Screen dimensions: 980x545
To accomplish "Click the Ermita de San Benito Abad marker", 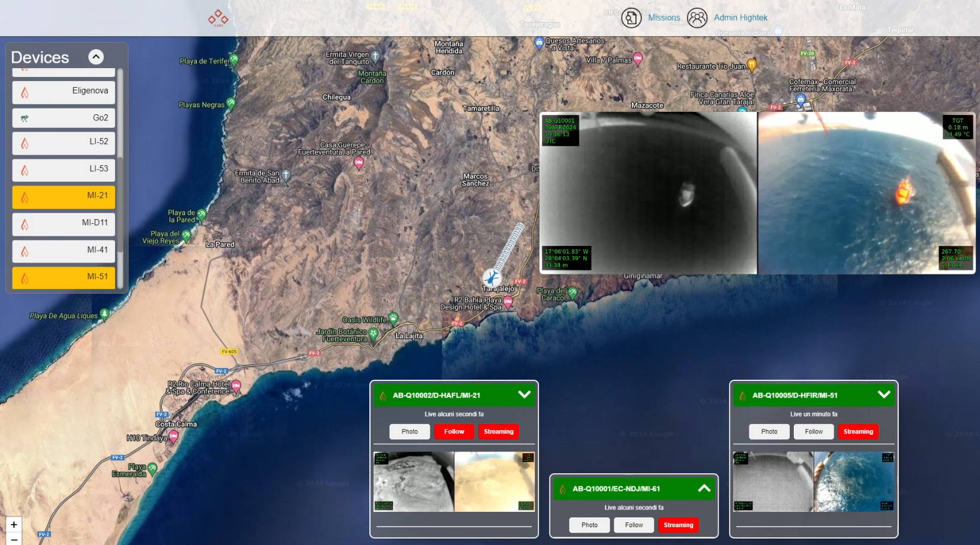I will [x=286, y=175].
